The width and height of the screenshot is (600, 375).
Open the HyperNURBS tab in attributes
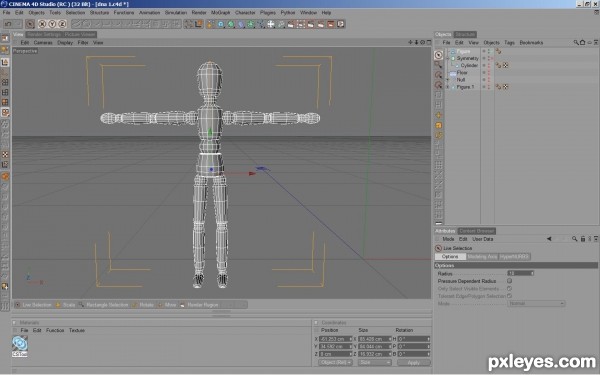tap(514, 256)
